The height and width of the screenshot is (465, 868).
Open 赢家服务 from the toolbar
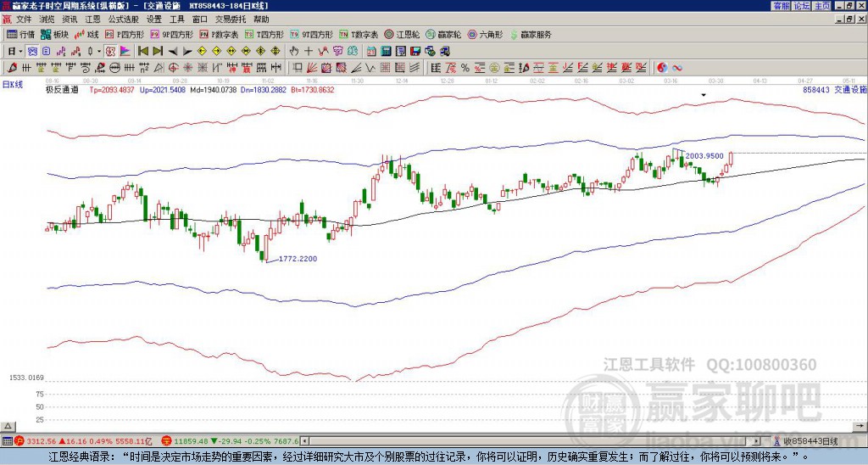531,34
